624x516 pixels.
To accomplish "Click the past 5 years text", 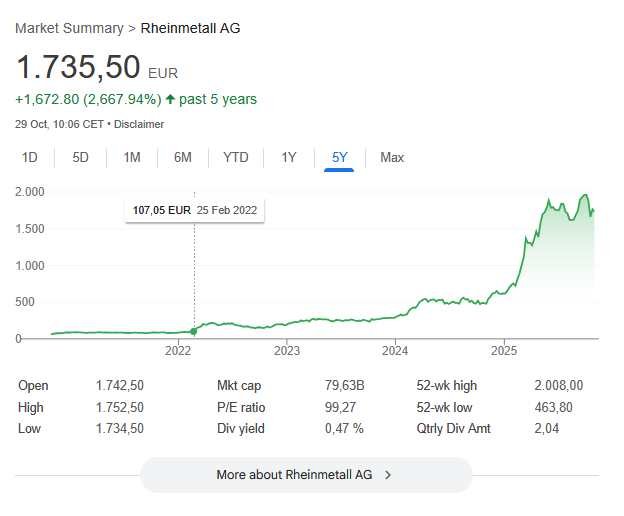I will [x=218, y=99].
